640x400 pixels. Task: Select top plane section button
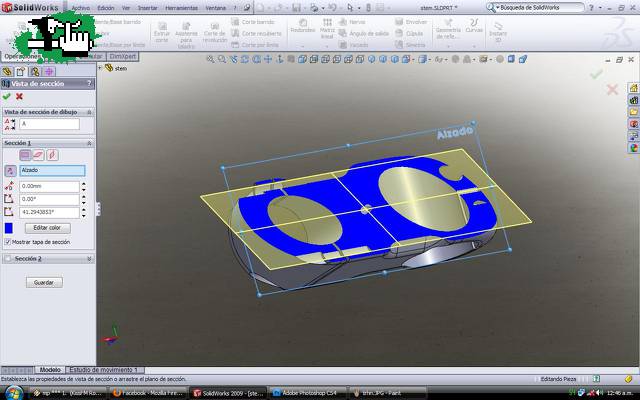click(38, 155)
